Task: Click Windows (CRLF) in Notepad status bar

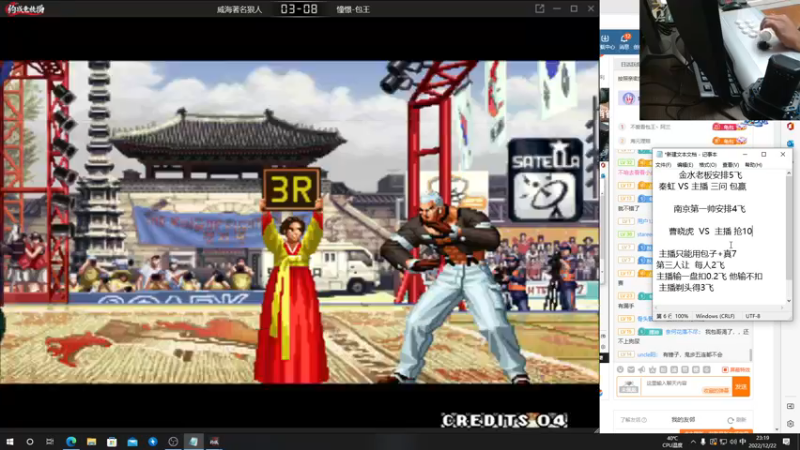Action: 715,316
